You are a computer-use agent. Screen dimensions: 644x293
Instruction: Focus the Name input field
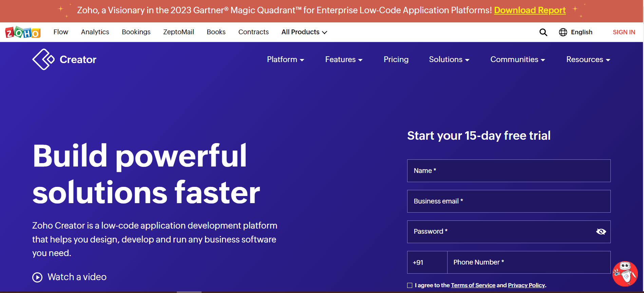click(509, 171)
